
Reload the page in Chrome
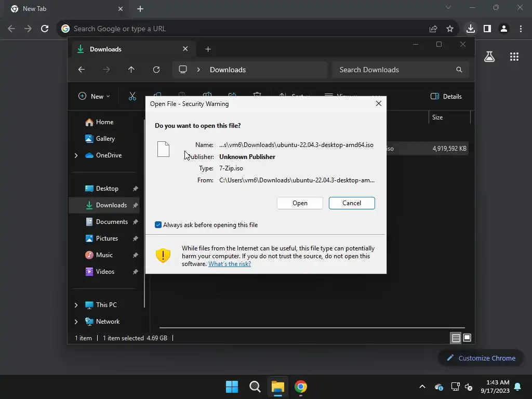pyautogui.click(x=45, y=29)
